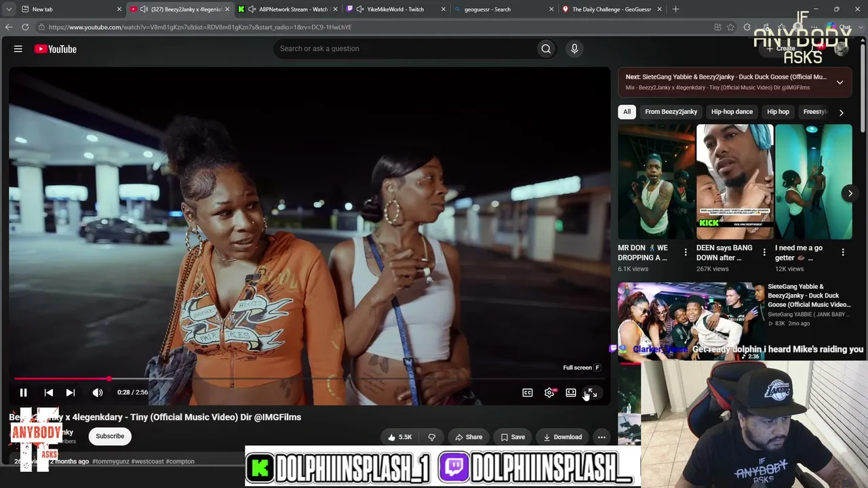Image resolution: width=868 pixels, height=488 pixels.
Task: Open options for 'MR DON' short
Action: click(686, 252)
